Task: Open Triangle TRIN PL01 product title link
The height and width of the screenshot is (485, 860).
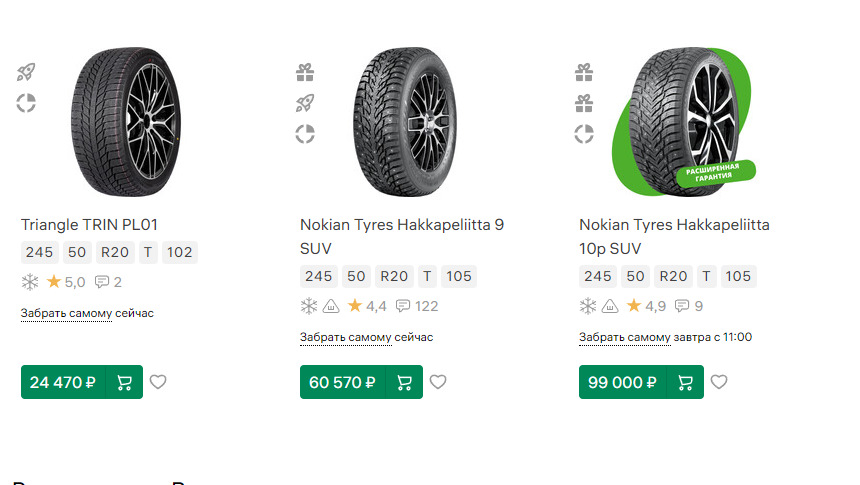Action: (x=89, y=224)
